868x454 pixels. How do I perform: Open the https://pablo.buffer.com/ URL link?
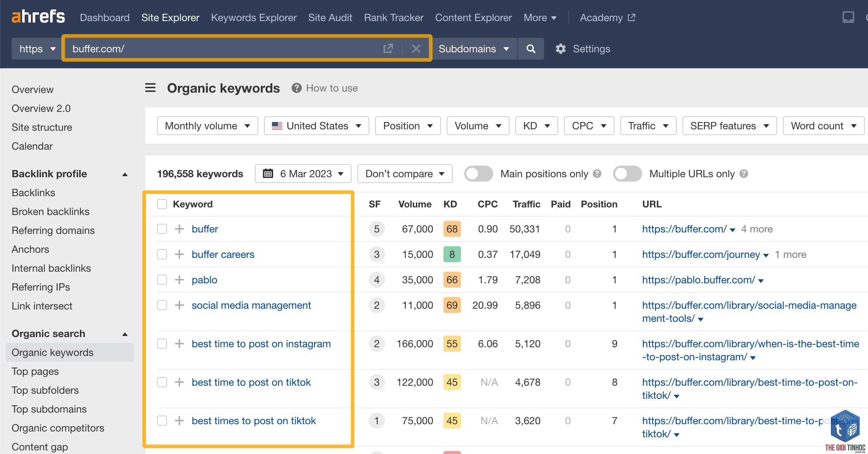698,280
